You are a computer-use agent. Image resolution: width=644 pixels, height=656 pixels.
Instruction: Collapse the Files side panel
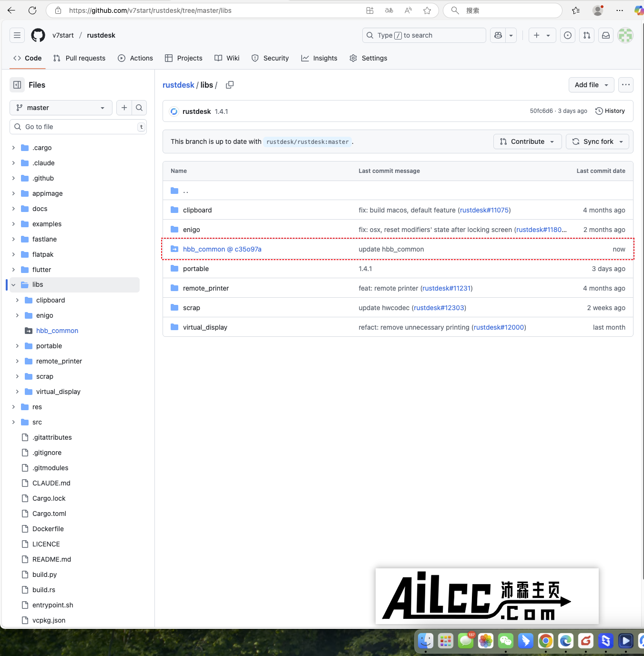click(17, 85)
